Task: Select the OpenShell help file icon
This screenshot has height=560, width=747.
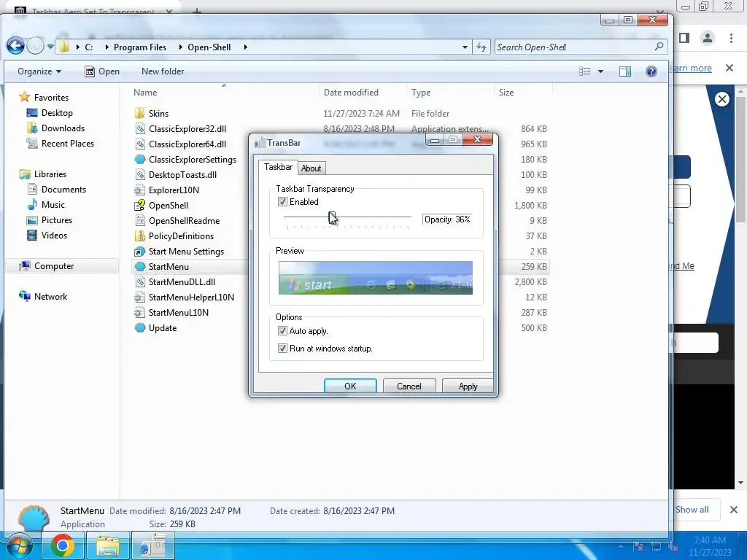Action: 139,205
